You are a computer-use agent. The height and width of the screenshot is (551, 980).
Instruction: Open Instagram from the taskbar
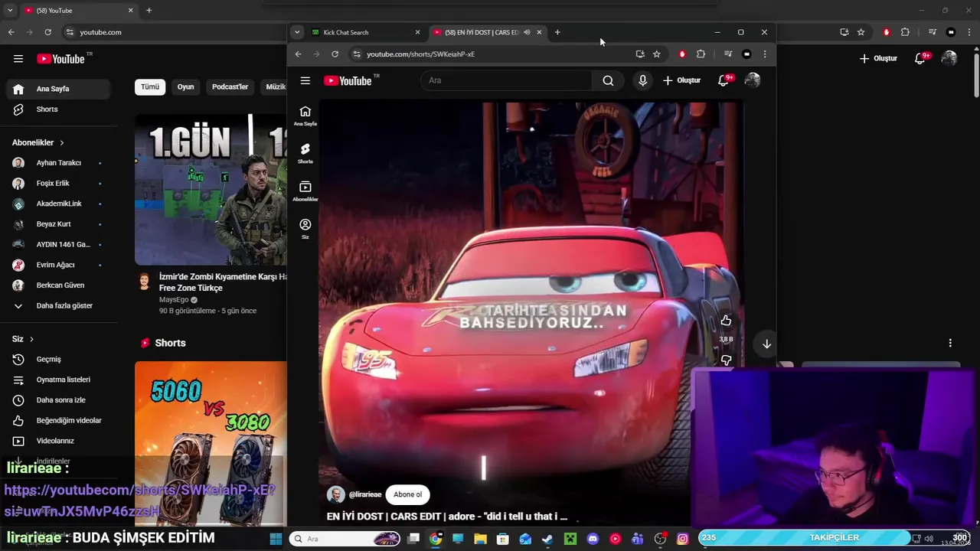point(682,539)
